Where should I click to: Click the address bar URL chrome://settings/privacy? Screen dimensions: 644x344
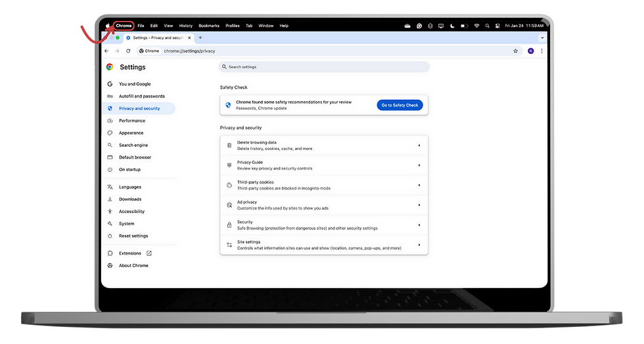click(x=189, y=51)
